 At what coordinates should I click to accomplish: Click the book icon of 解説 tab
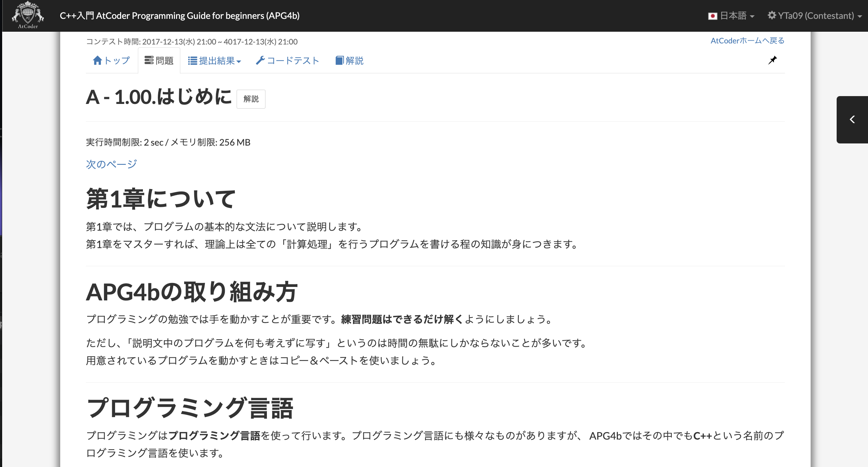[340, 61]
